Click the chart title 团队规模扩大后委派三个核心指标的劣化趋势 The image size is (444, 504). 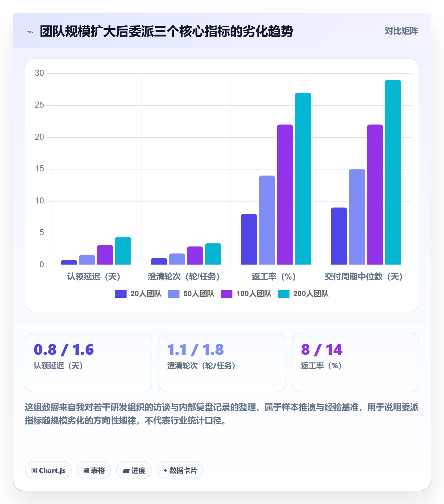[x=166, y=31]
